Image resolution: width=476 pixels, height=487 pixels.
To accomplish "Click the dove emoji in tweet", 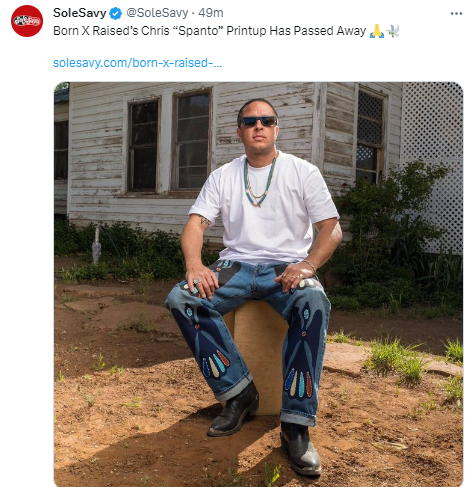I will [393, 31].
